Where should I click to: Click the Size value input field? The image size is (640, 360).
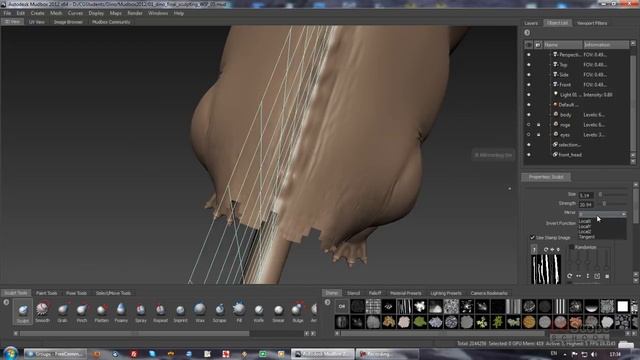point(586,195)
